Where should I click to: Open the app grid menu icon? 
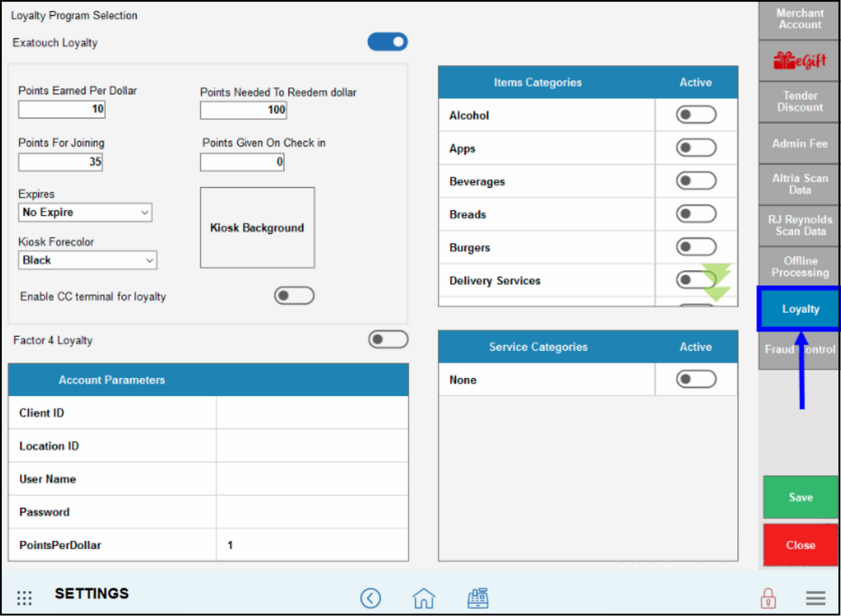coord(24,597)
